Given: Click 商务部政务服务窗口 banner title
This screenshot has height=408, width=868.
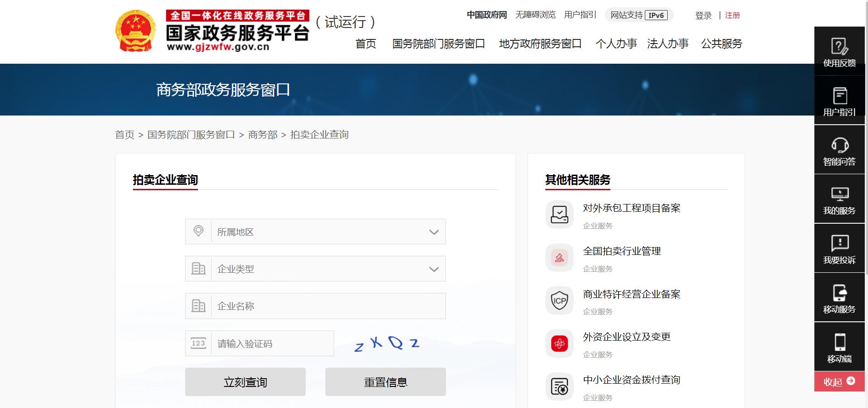Looking at the screenshot, I should click(223, 90).
